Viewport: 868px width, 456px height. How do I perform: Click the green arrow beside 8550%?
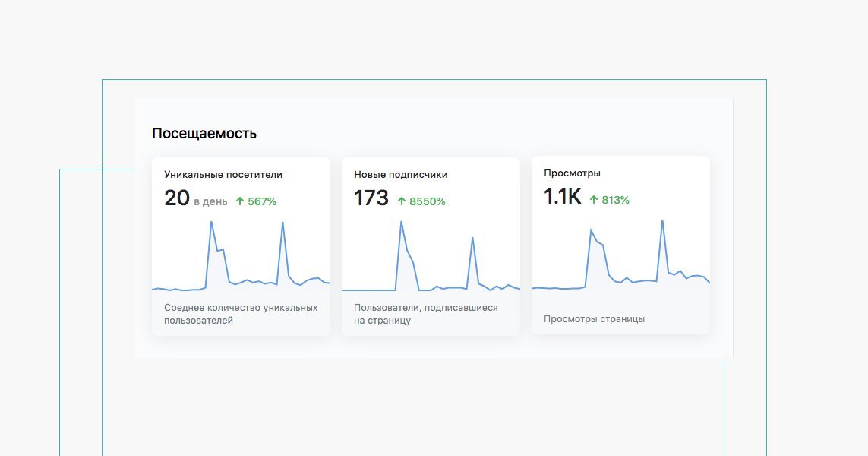coord(402,201)
